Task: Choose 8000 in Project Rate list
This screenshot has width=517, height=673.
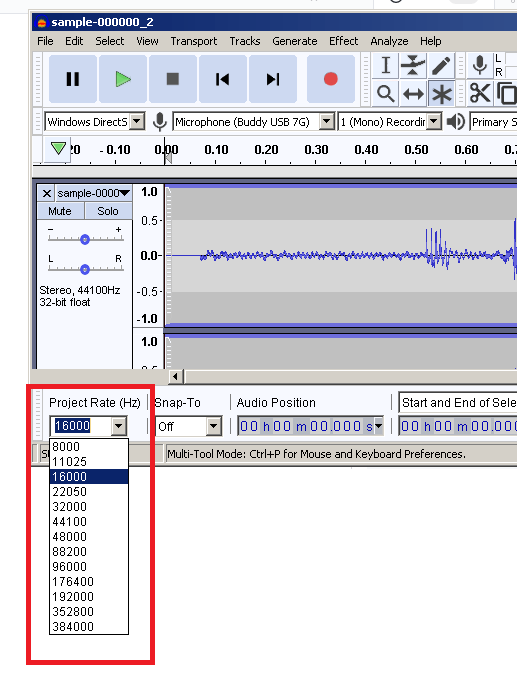Action: point(89,446)
